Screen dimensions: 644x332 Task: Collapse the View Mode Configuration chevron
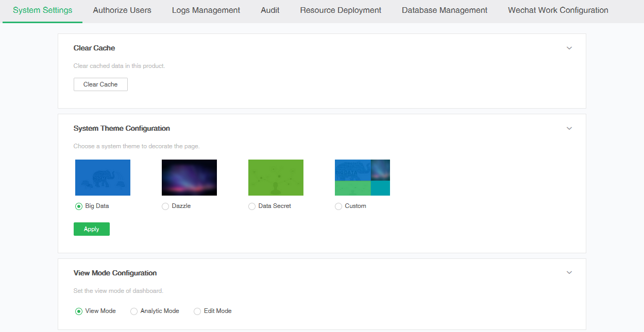pos(569,273)
